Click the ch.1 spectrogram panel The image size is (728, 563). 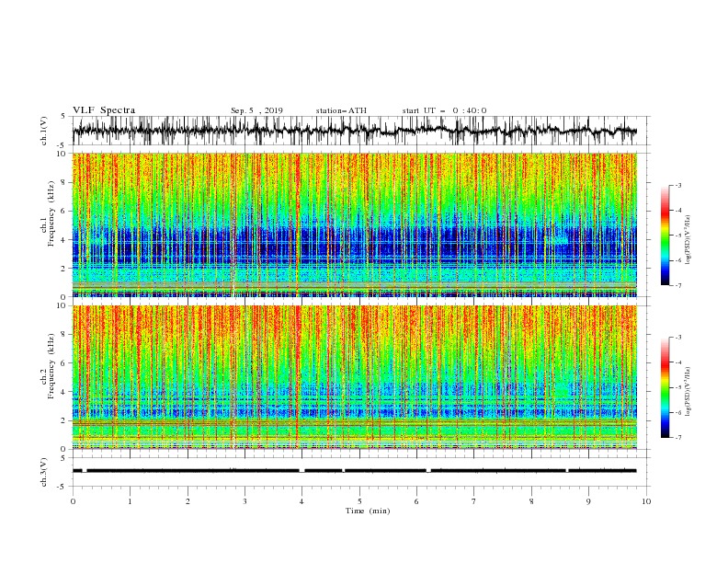pos(355,224)
